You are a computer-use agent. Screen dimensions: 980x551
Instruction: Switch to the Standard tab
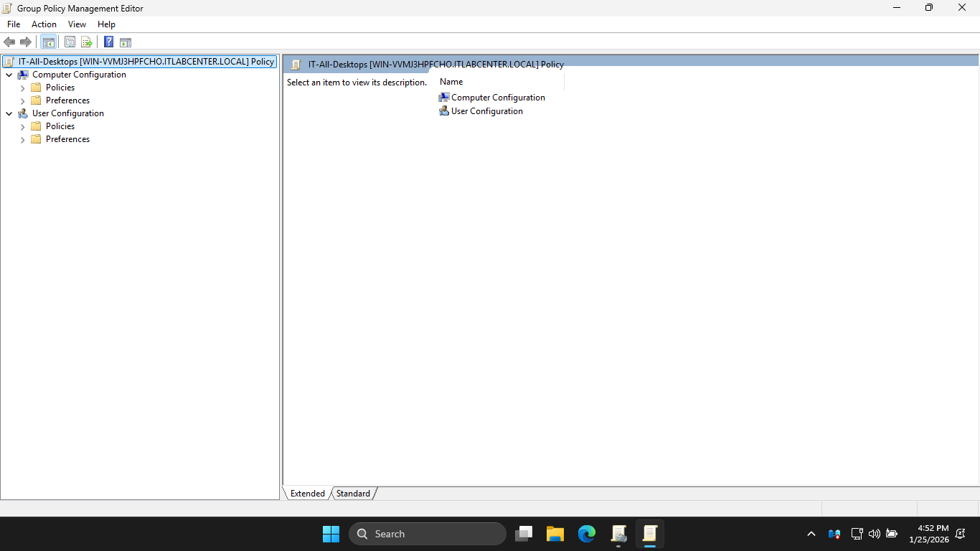(x=353, y=494)
